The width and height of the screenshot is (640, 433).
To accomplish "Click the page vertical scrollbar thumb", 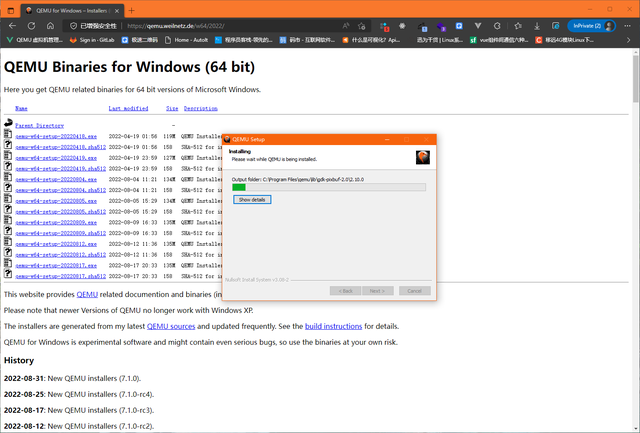I will (x=636, y=79).
